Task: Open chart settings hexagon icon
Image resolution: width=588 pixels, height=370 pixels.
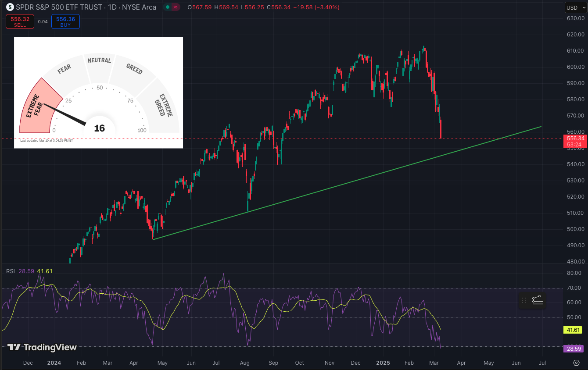Action: [x=577, y=363]
